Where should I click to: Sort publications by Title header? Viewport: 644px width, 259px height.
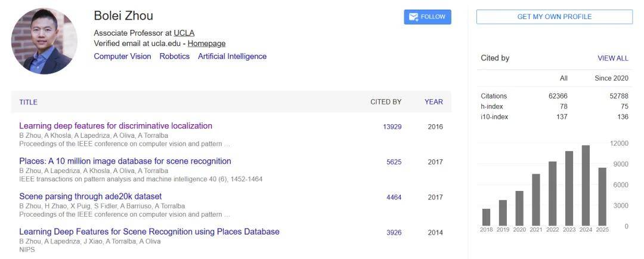(x=28, y=102)
